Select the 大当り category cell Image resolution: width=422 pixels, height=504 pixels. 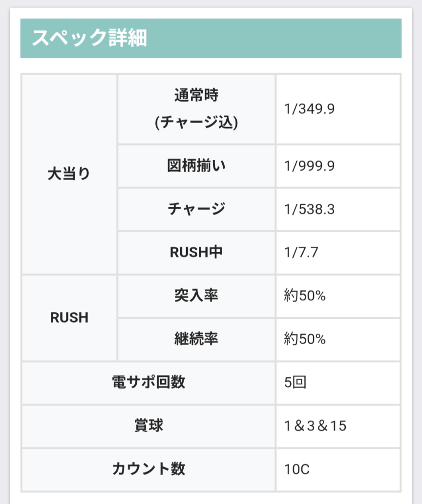tap(69, 174)
